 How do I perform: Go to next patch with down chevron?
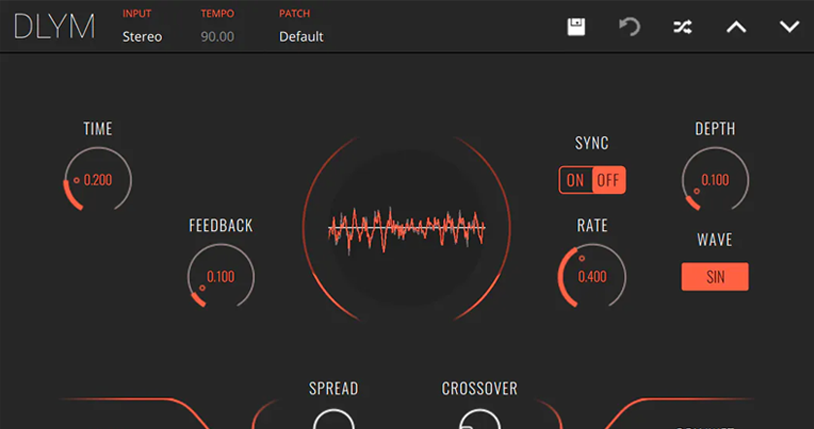(790, 27)
